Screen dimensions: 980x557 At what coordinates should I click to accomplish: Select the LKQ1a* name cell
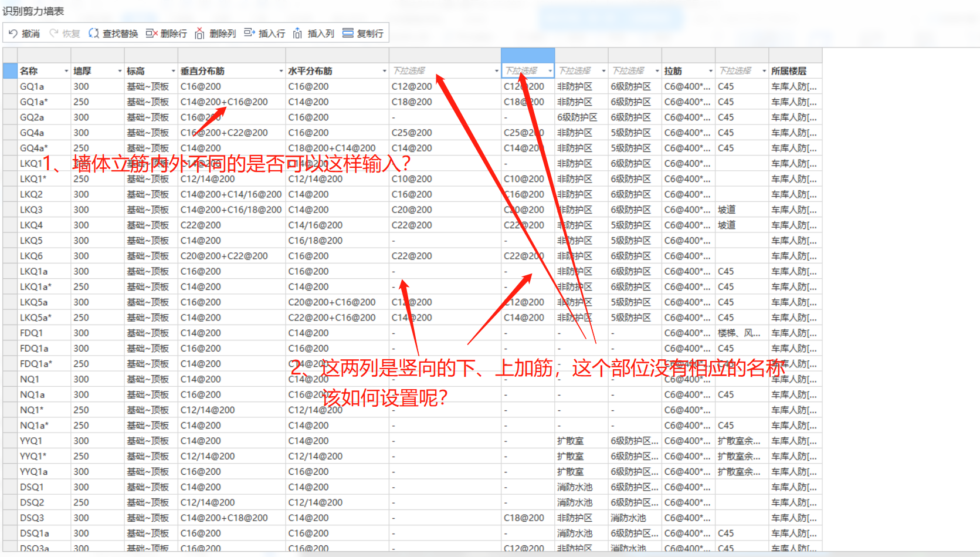coord(44,286)
